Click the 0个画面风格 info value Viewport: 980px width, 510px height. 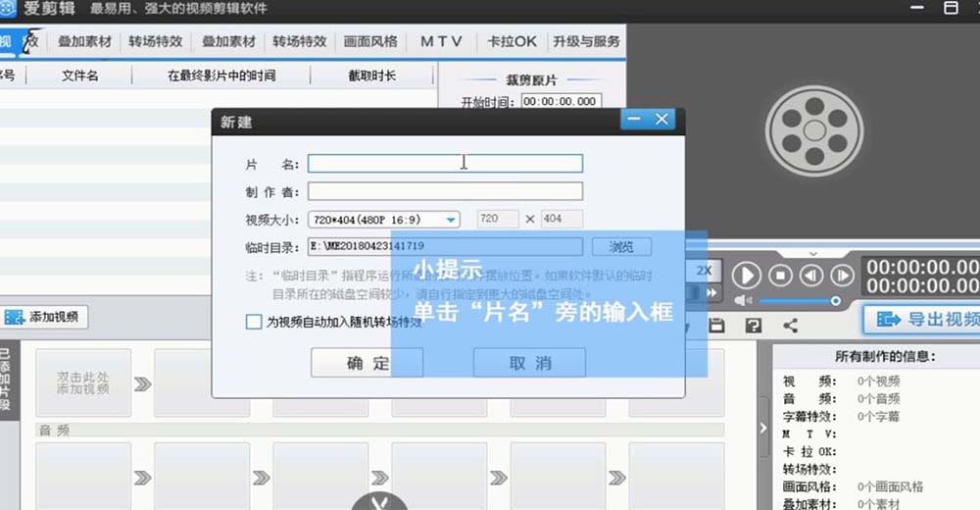pyautogui.click(x=890, y=486)
